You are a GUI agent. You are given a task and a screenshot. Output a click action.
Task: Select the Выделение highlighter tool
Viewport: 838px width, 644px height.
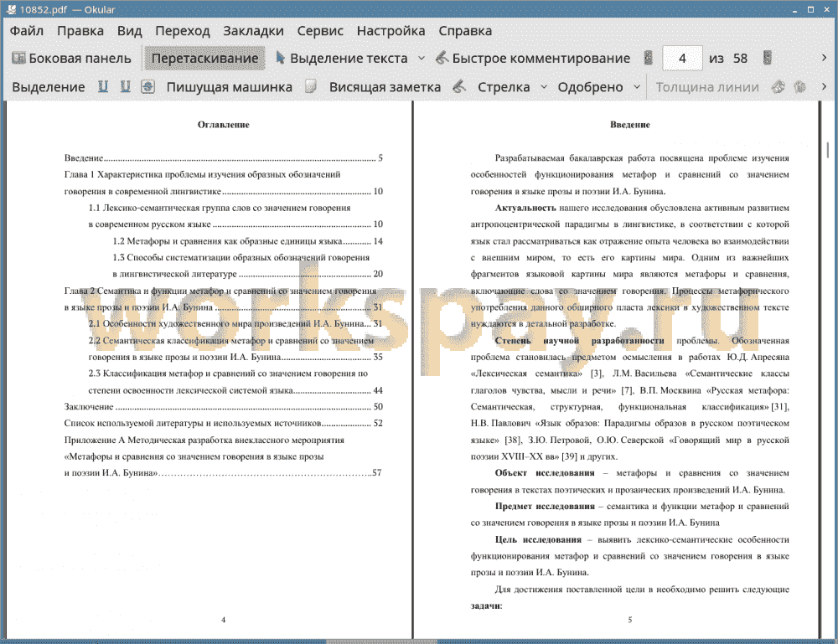click(x=48, y=87)
